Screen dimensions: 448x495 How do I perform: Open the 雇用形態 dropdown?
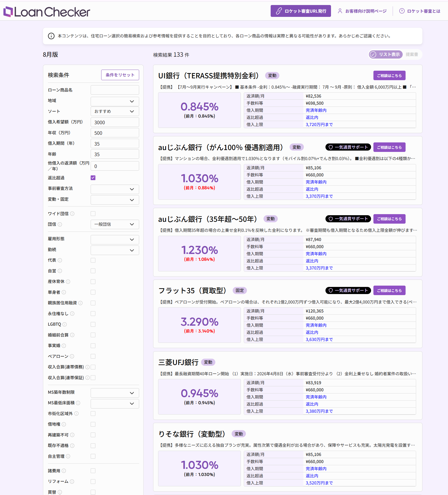point(115,239)
